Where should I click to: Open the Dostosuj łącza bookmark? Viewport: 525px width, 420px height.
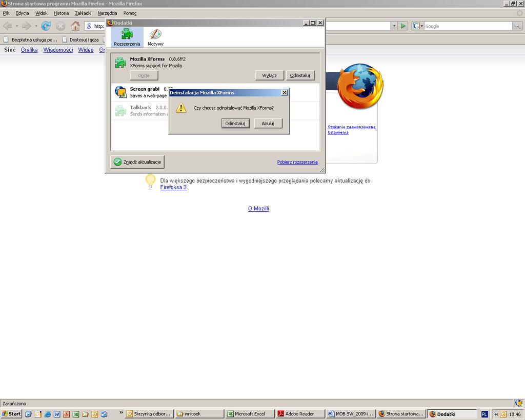pos(80,39)
